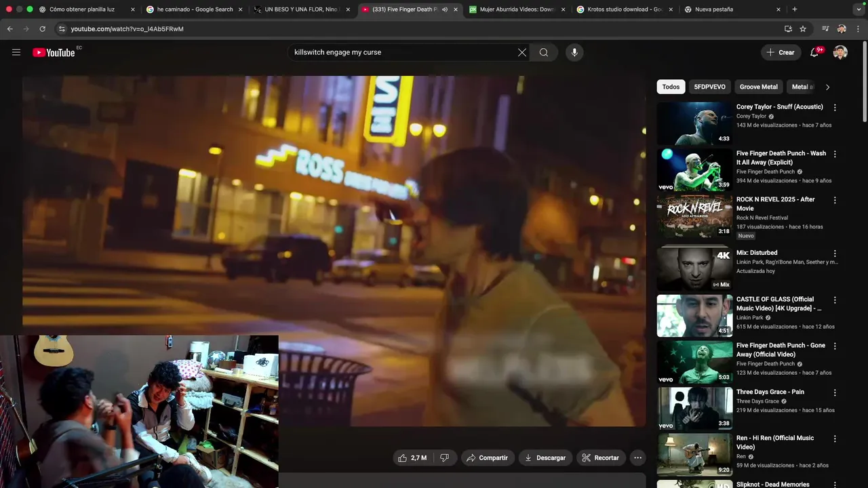Switch to Nueva pestaña tab
Image resolution: width=868 pixels, height=488 pixels.
(x=732, y=9)
